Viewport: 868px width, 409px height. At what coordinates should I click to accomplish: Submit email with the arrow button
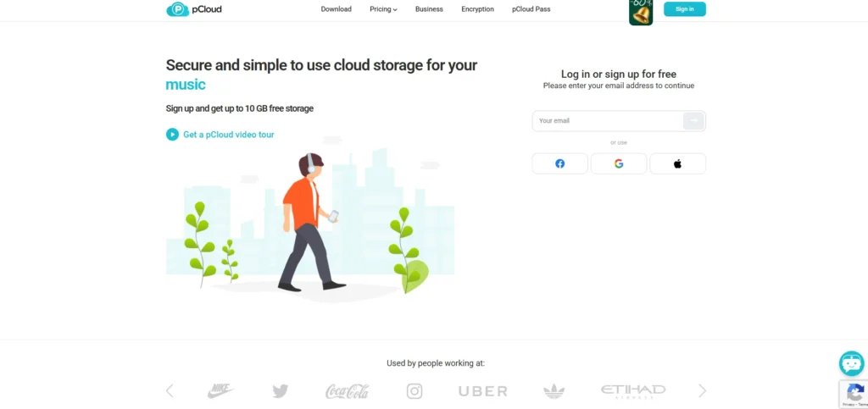pos(693,120)
